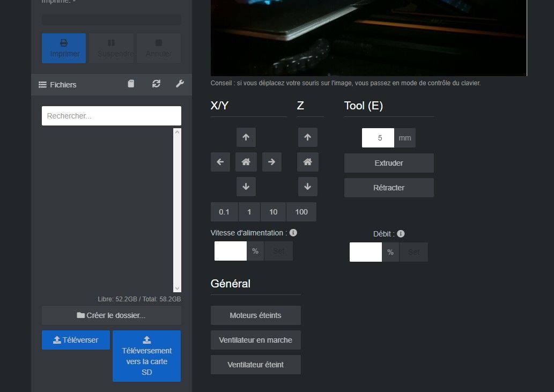Click the Débit flow rate percentage field

[x=366, y=252]
